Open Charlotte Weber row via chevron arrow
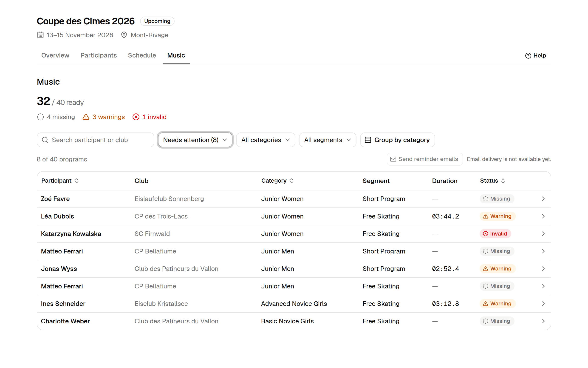Screen dimensions: 588x368 click(543, 321)
